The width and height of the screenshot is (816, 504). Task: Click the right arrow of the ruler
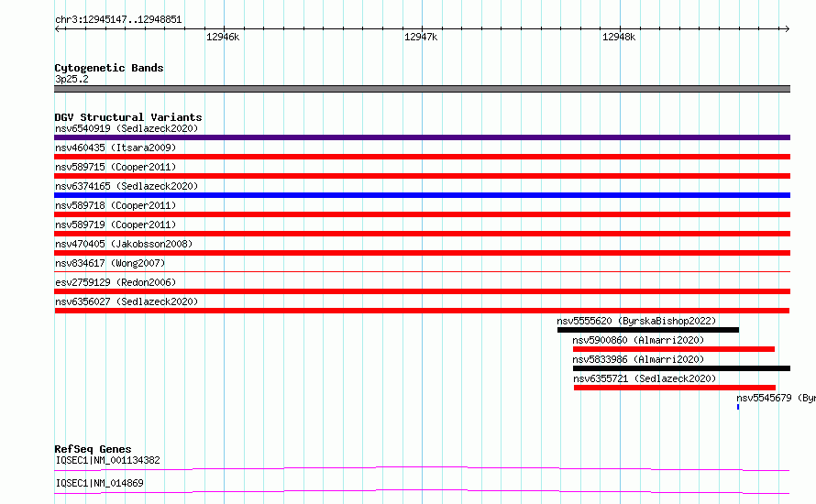(x=787, y=29)
